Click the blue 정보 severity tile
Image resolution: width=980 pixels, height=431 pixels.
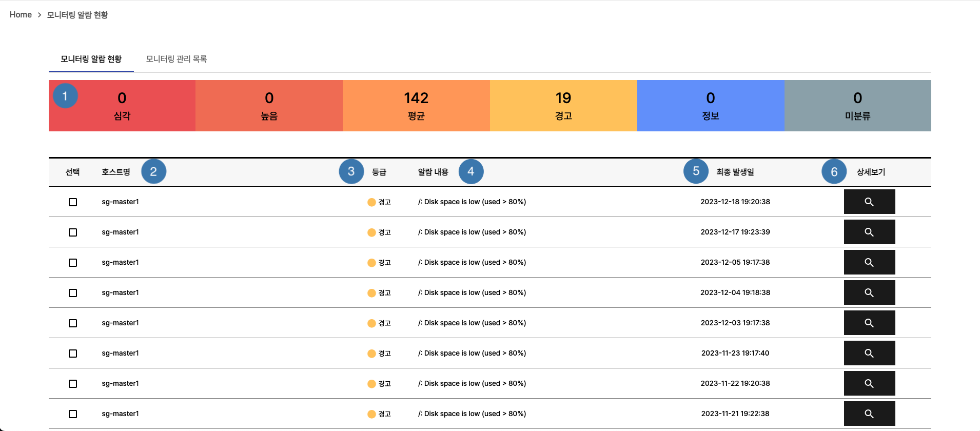711,106
